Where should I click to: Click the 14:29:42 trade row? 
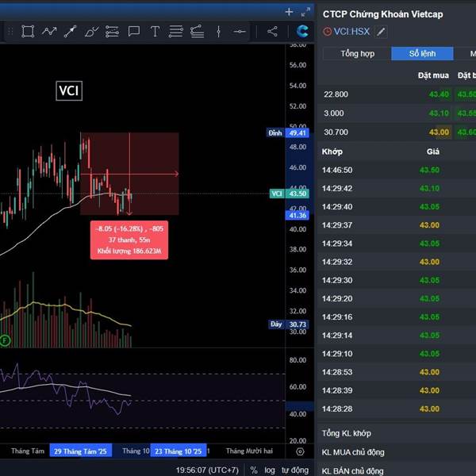(397, 189)
